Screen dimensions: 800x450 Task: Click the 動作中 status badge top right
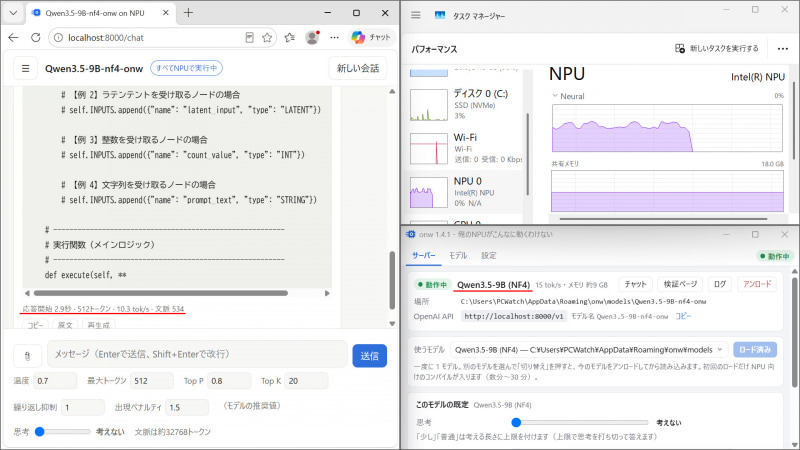[774, 256]
